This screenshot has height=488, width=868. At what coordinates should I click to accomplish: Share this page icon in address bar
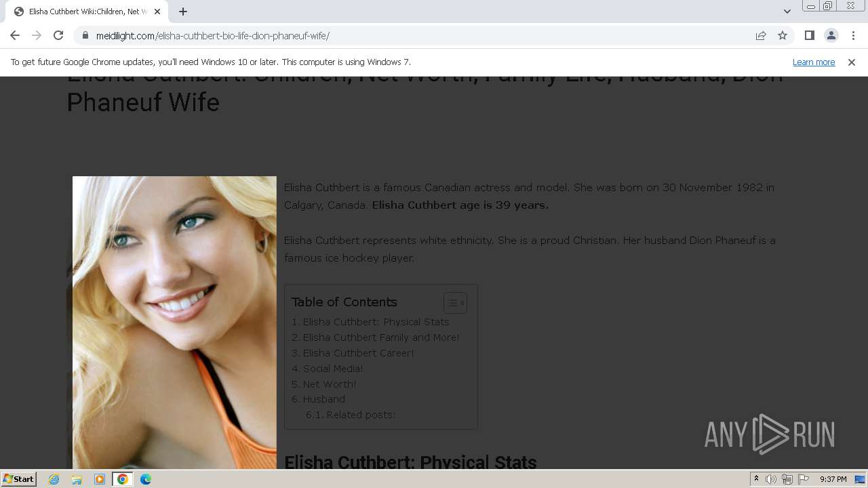click(761, 35)
